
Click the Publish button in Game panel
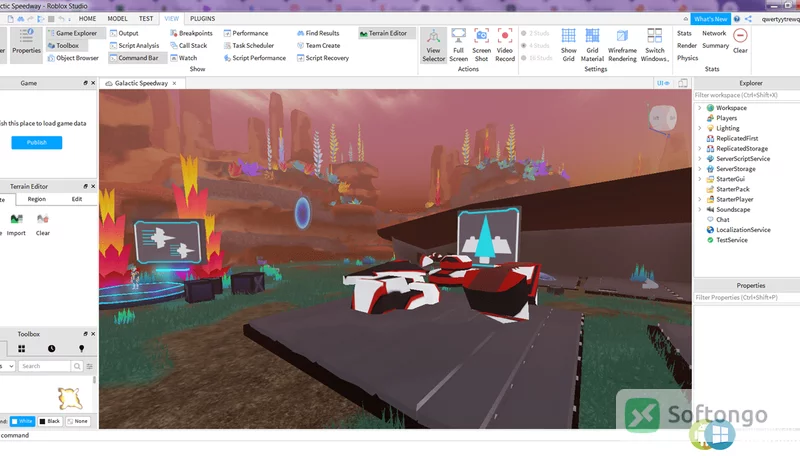coord(37,142)
